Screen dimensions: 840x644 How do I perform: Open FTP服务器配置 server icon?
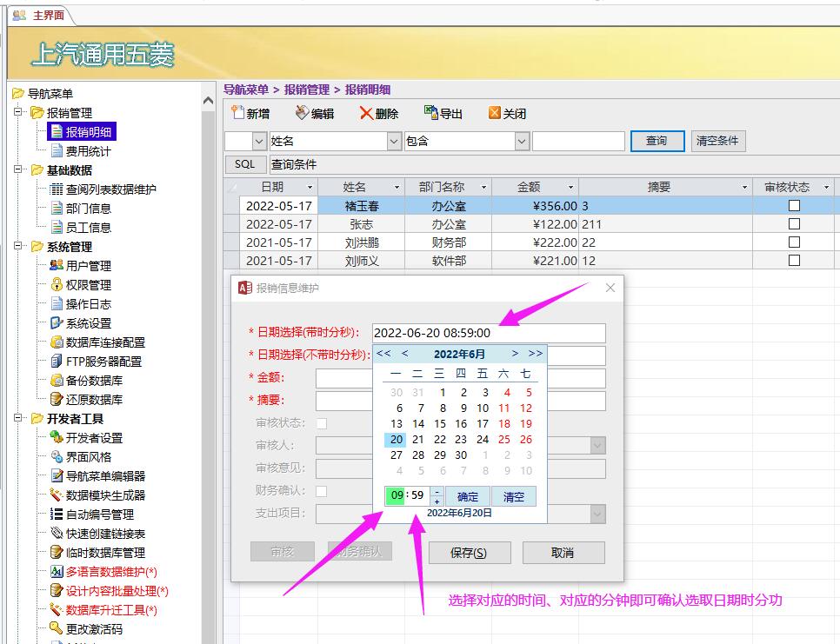57,362
